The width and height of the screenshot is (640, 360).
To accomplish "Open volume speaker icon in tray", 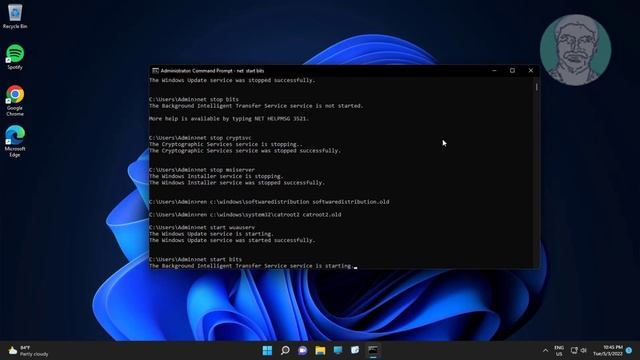I will (x=583, y=350).
